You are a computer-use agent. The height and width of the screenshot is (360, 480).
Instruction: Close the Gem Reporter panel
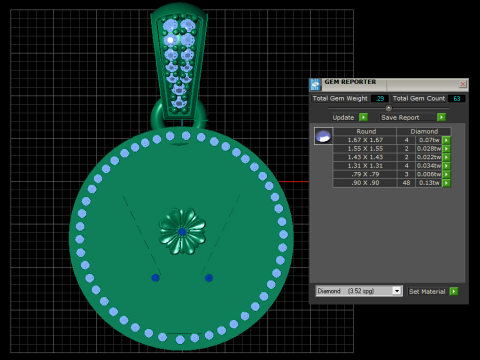(x=462, y=84)
